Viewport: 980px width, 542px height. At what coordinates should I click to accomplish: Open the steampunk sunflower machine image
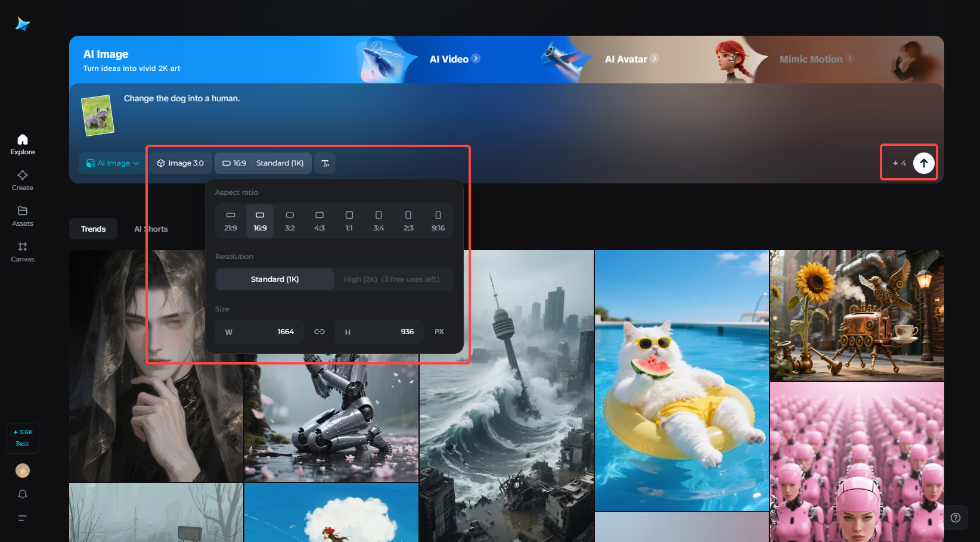[857, 316]
